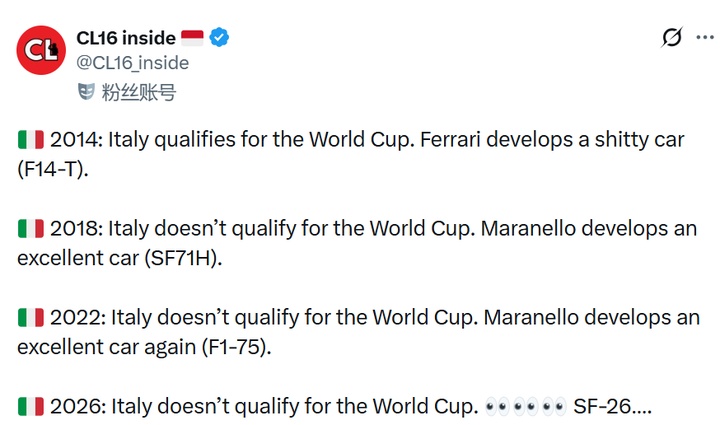Click the (F14-T) car name text
Viewport: 720px width, 425px height.
tap(53, 169)
